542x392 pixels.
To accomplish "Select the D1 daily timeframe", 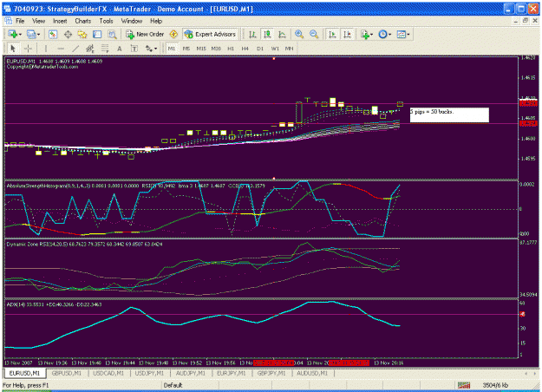I will [x=260, y=49].
